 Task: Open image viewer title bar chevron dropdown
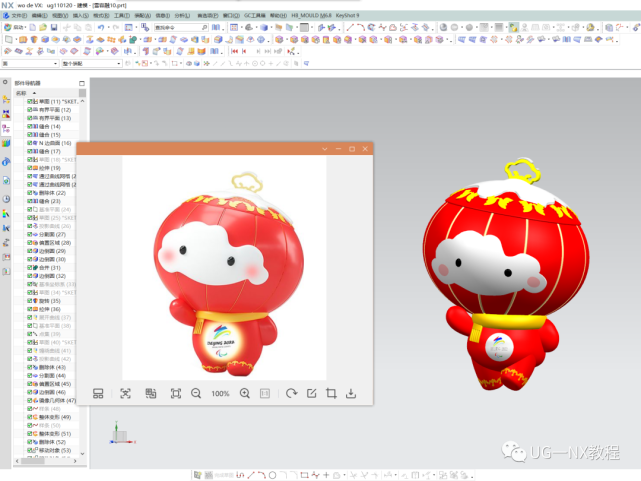pos(325,149)
